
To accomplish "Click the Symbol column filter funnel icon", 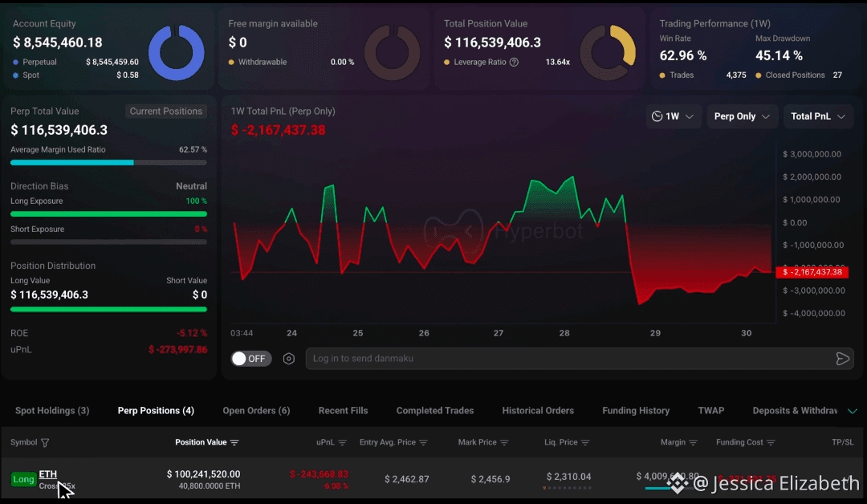I will [45, 443].
